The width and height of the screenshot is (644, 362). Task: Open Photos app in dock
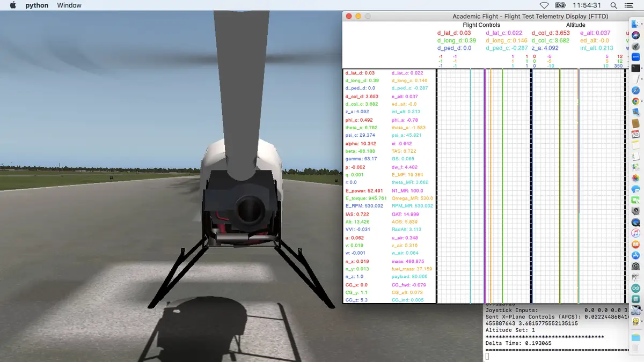pyautogui.click(x=635, y=178)
